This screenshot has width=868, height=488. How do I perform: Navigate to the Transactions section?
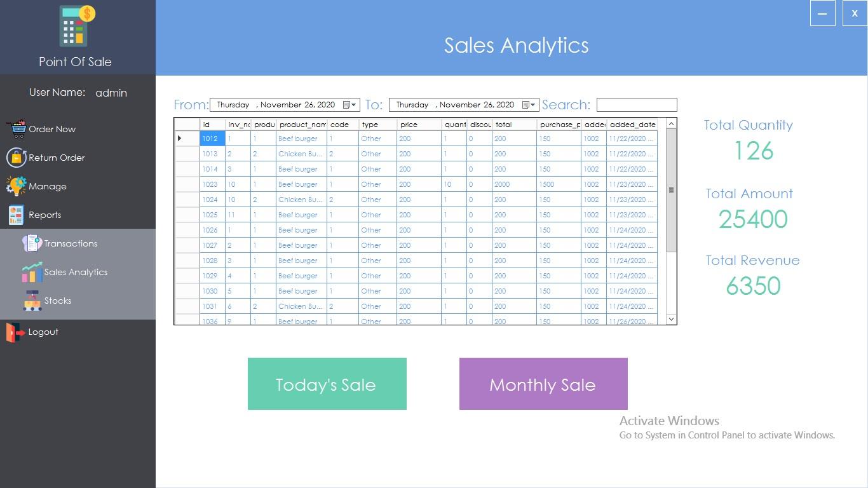[70, 243]
